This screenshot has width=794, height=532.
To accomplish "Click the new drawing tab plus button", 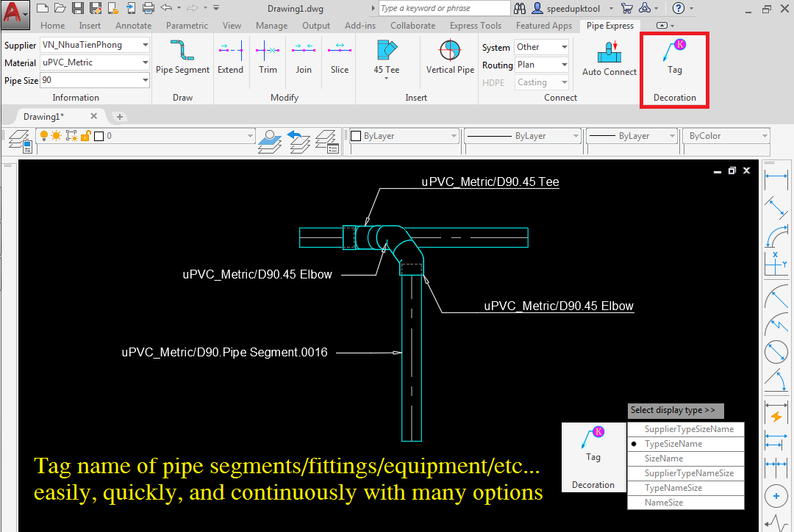I will point(120,117).
